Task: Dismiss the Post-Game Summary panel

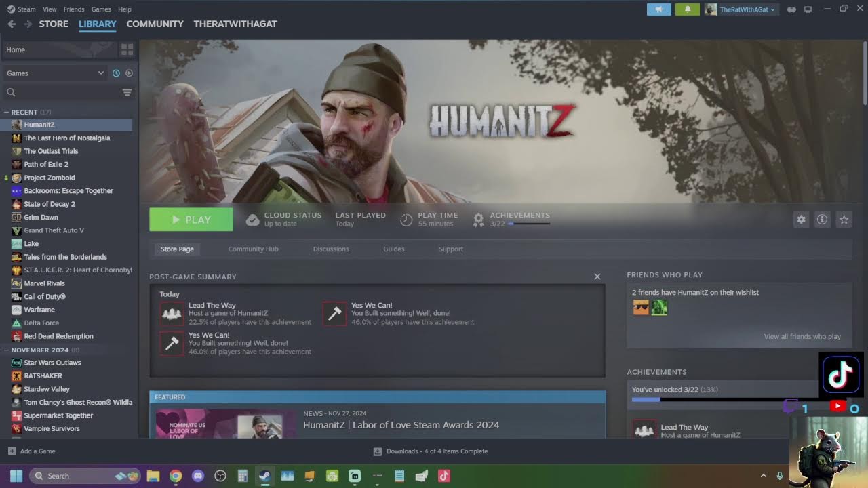Action: coord(597,277)
